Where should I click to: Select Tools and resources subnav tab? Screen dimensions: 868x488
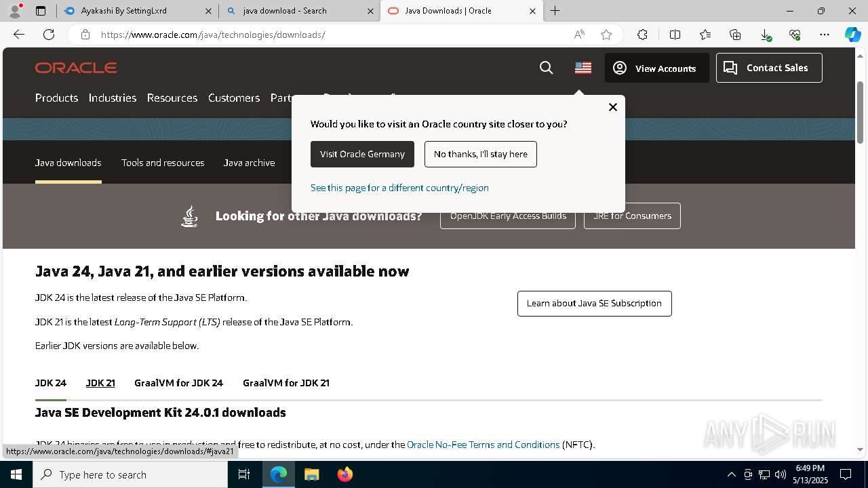163,163
